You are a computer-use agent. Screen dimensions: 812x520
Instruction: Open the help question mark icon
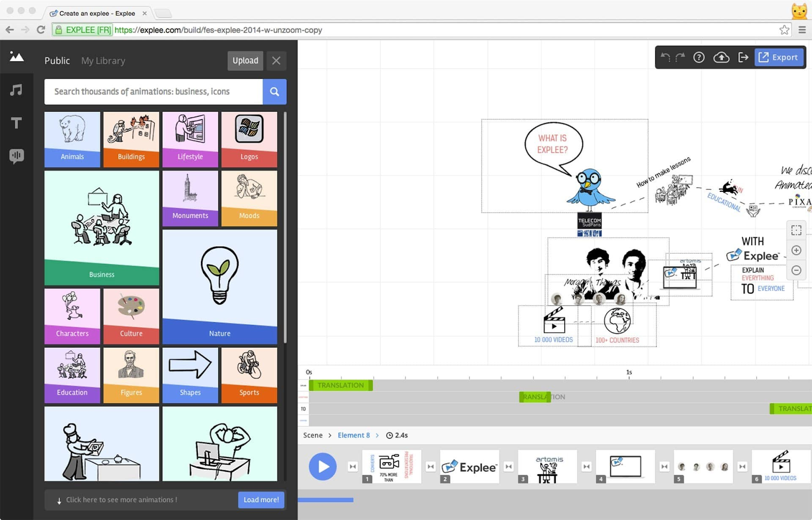pyautogui.click(x=699, y=57)
